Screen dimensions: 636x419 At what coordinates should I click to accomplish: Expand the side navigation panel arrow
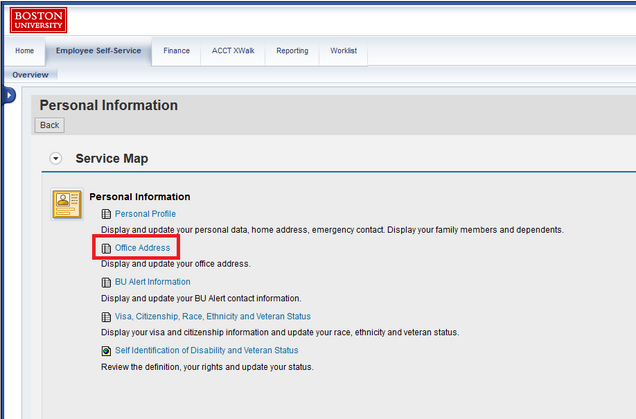(x=9, y=96)
